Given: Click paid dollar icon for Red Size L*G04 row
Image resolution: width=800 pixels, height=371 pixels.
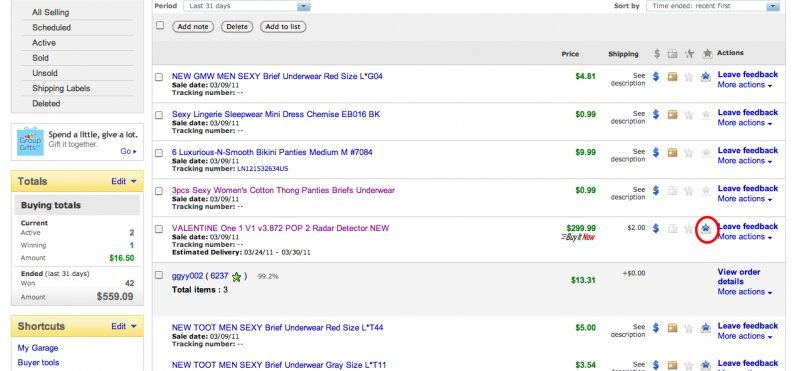Looking at the screenshot, I should tap(656, 77).
